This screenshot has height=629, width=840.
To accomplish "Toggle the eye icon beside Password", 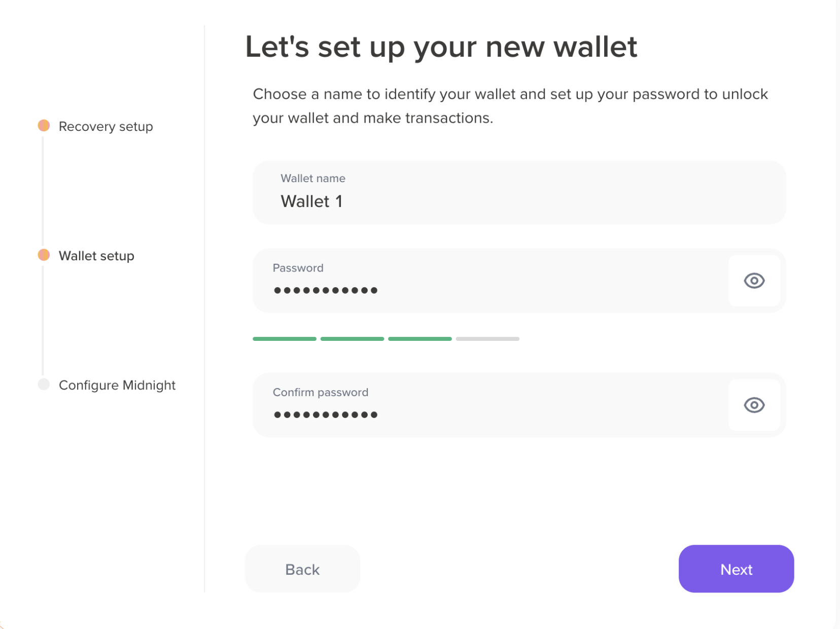I will (754, 281).
